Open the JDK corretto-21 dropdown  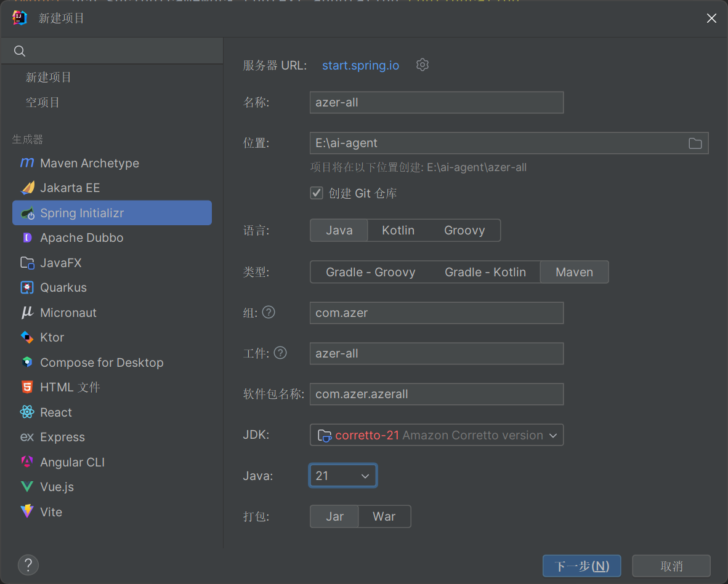pos(436,435)
